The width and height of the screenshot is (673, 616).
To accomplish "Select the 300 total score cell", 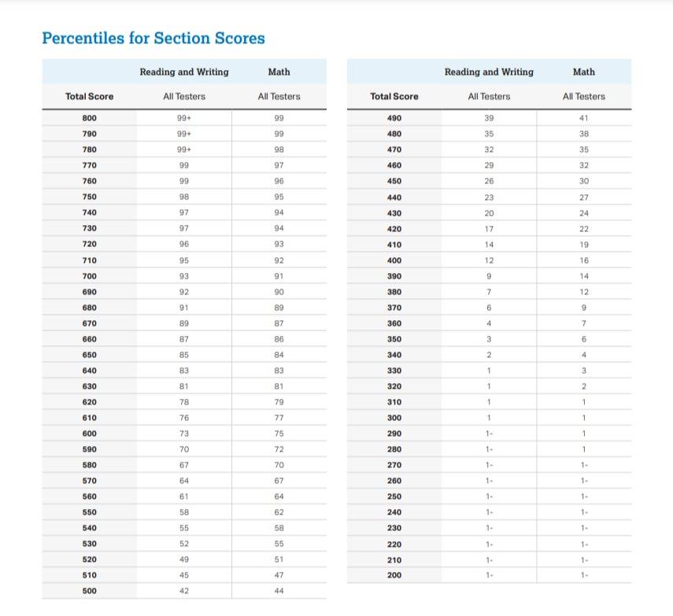I will tap(394, 418).
